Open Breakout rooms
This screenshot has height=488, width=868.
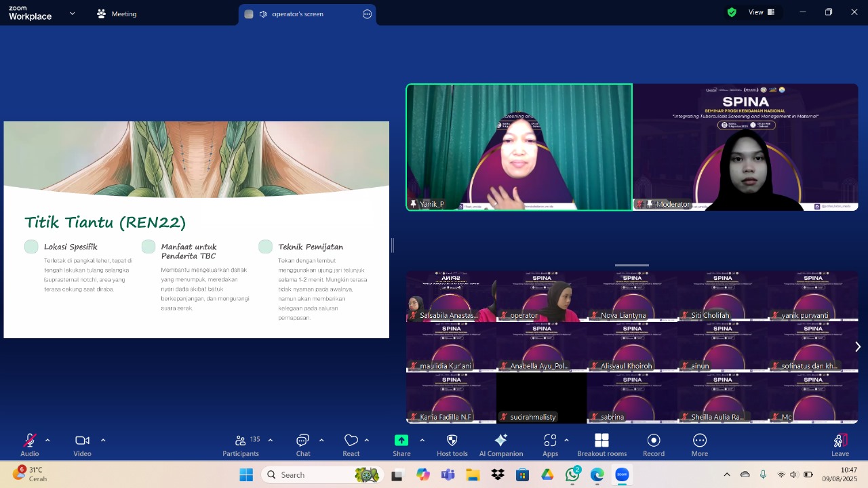601,445
